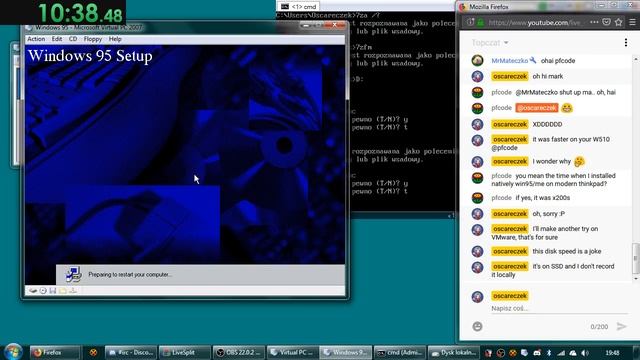This screenshot has width=640, height=360.
Task: Click the network adapter status icon in Virtual PC
Action: click(x=73, y=291)
